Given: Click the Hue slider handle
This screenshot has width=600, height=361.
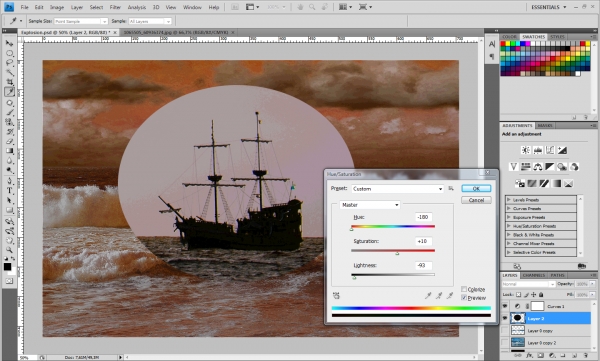Looking at the screenshot, I should pyautogui.click(x=352, y=229).
